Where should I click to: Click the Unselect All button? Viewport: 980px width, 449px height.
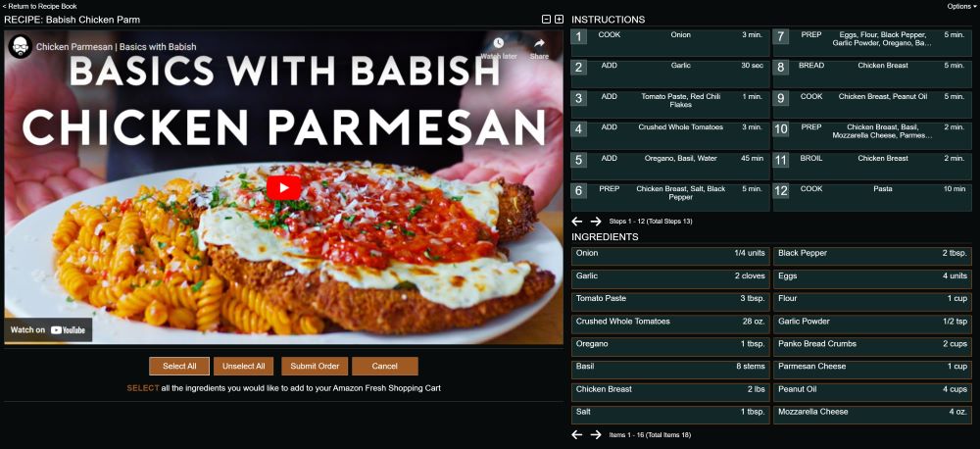tap(244, 367)
